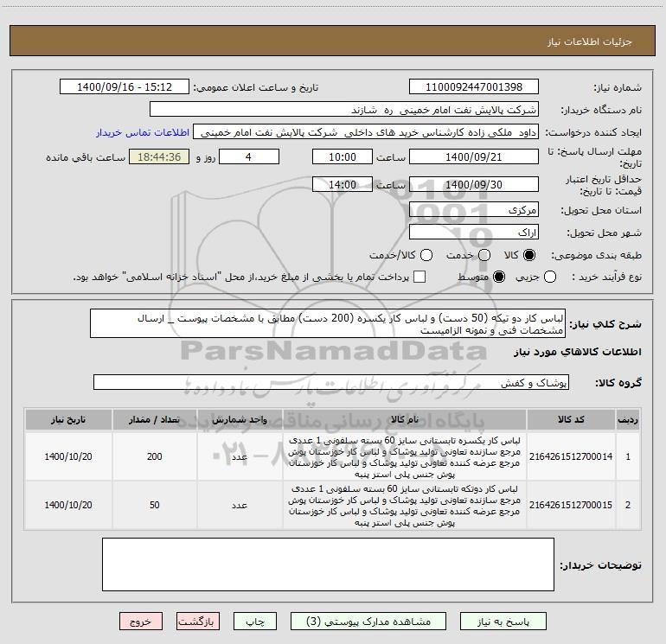Open اطلاعات تماس خریدار link

(x=143, y=132)
